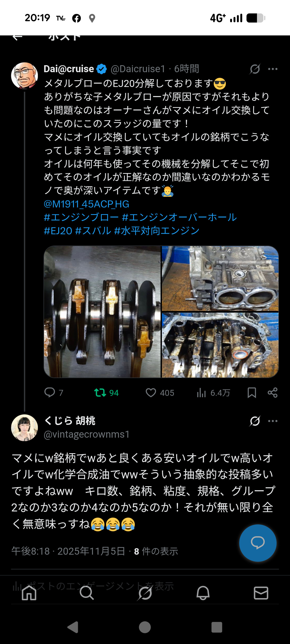This screenshot has width=290, height=644.
Task: Open view analytics showing 6.4万
Action: (201, 393)
